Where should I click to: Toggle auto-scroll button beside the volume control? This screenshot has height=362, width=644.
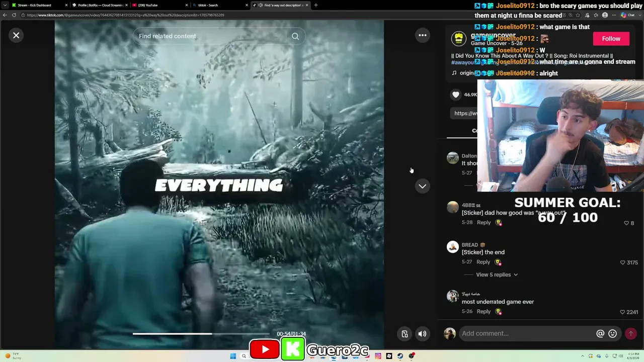[x=405, y=333]
